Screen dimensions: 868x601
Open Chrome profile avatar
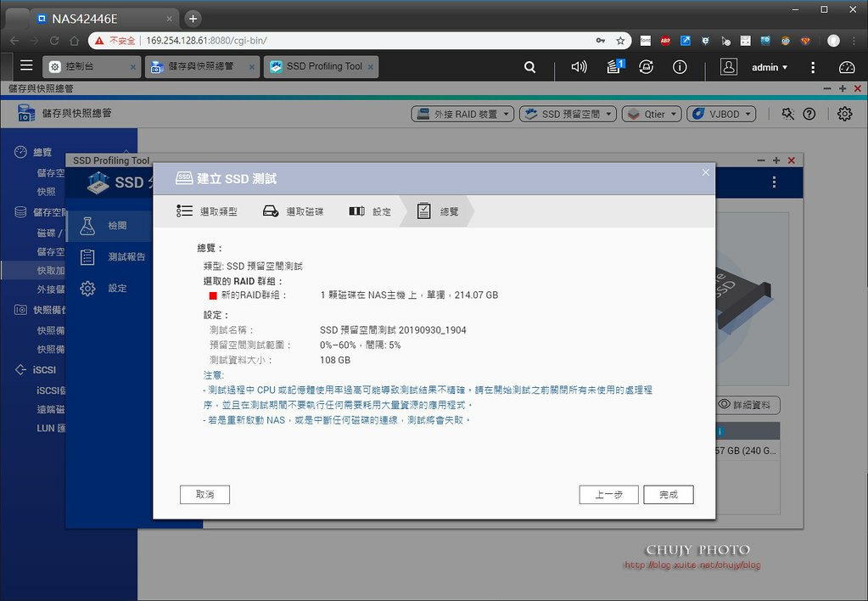(x=834, y=41)
